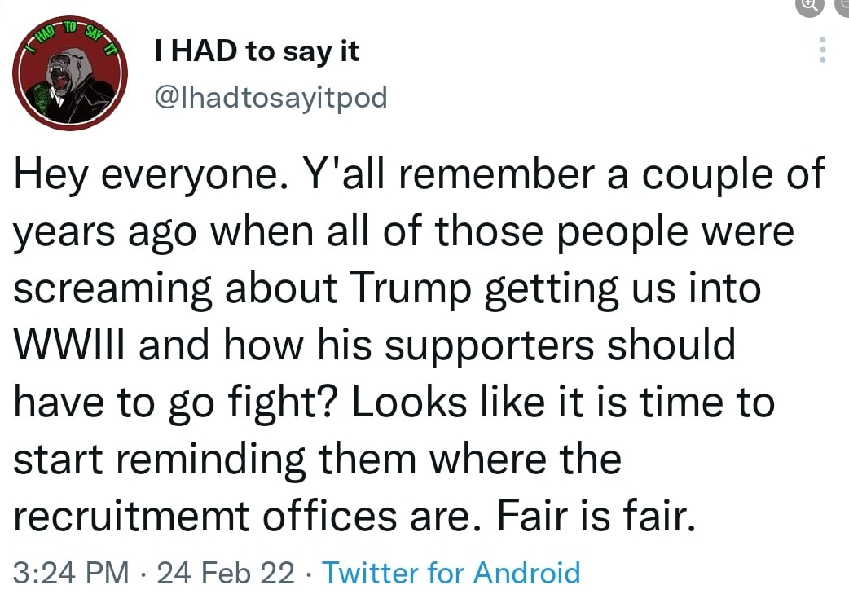Click the "Fair is fair." closing sentence
The width and height of the screenshot is (849, 616).
coord(596,515)
